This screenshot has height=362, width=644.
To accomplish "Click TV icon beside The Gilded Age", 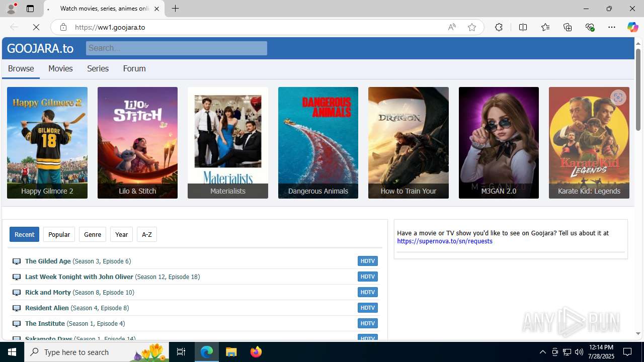I will tap(17, 261).
